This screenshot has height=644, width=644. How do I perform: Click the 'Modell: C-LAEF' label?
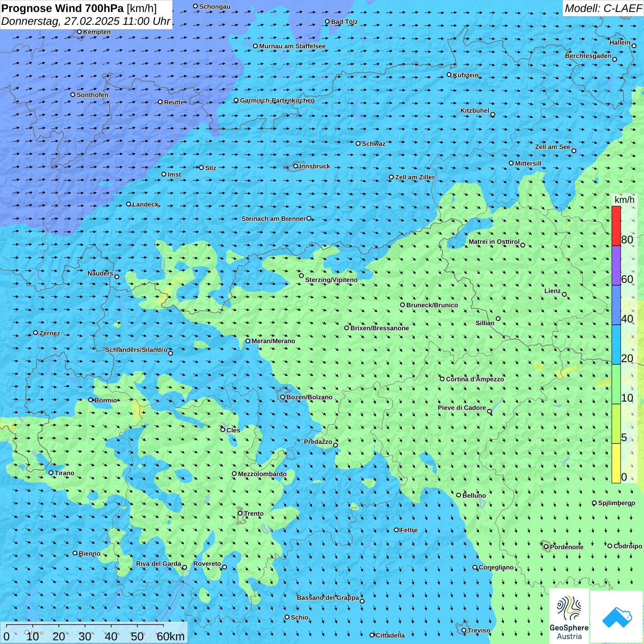[603, 8]
